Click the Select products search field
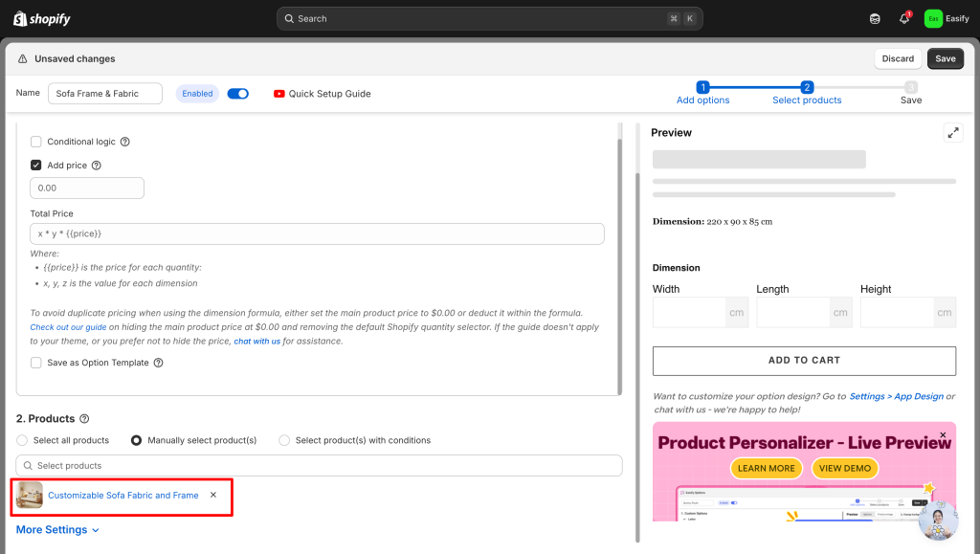Viewport: 980px width, 554px height. [x=319, y=466]
